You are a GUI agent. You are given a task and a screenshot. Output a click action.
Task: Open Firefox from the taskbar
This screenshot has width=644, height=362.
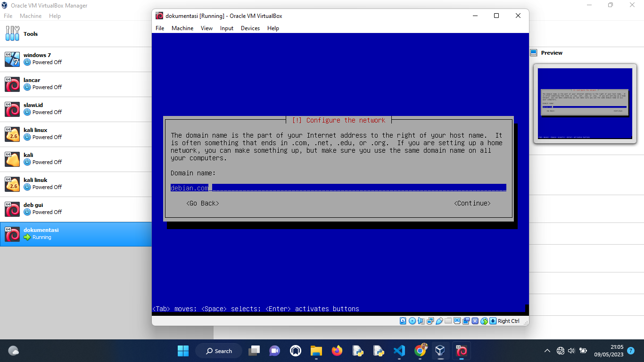point(337,351)
